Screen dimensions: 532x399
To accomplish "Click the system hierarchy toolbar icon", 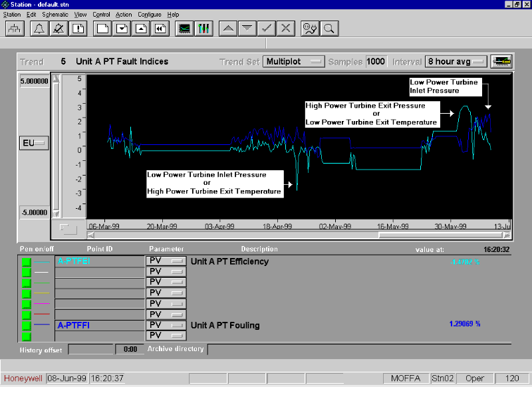I will [x=15, y=29].
